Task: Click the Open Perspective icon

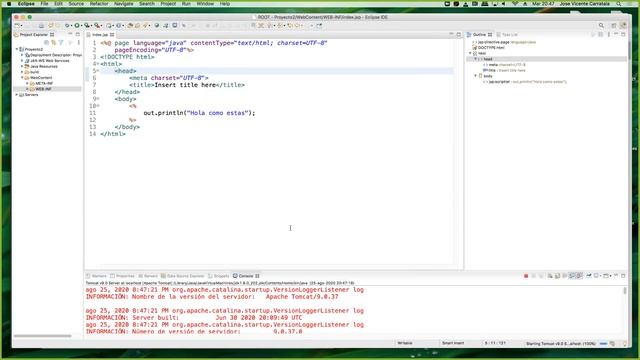Action: pos(613,25)
